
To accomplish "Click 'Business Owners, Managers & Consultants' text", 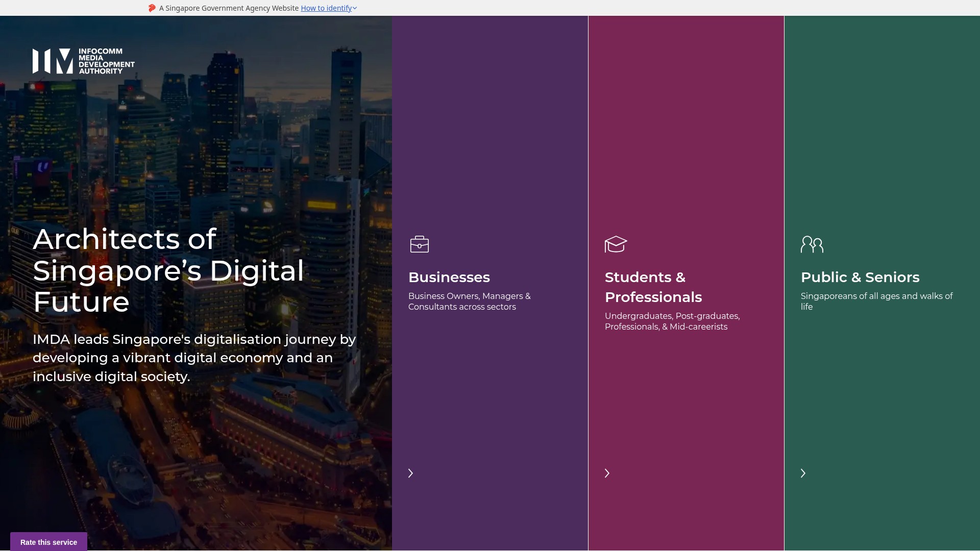I will (470, 302).
